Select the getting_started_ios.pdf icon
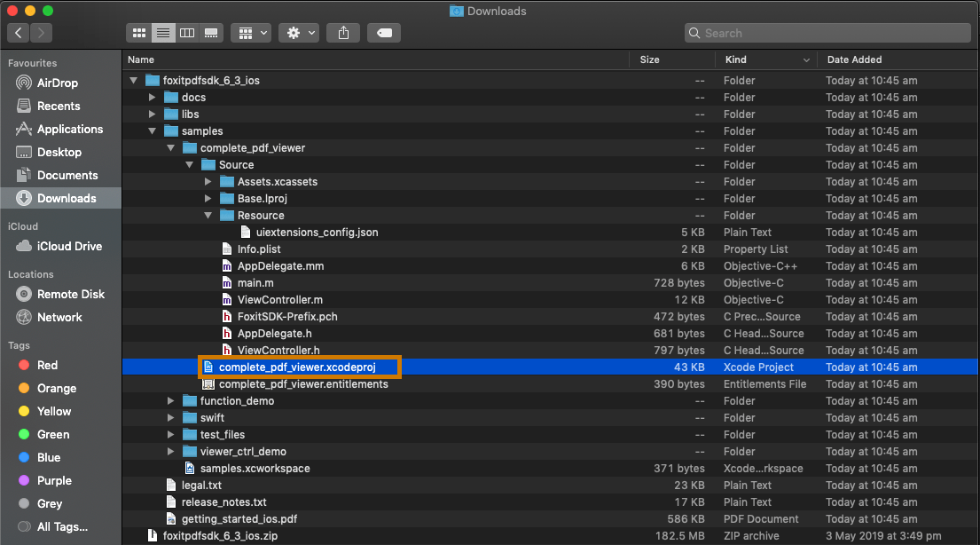The image size is (980, 545). coord(170,518)
